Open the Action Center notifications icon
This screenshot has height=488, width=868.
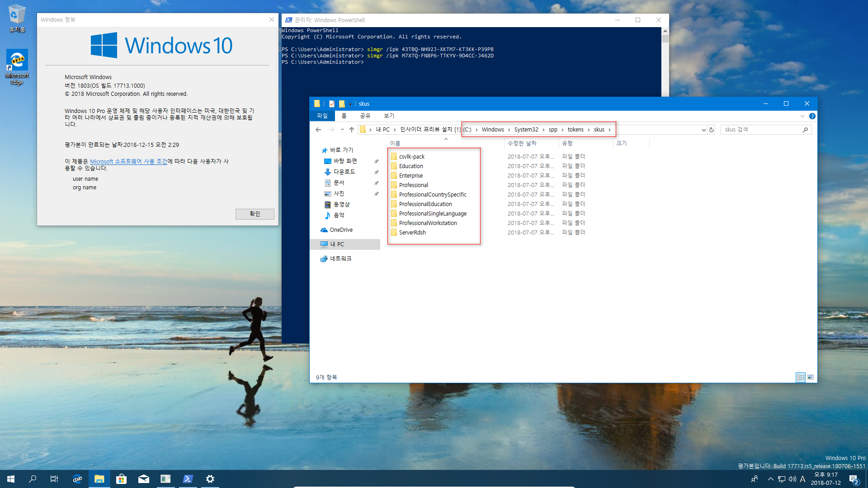point(854,479)
